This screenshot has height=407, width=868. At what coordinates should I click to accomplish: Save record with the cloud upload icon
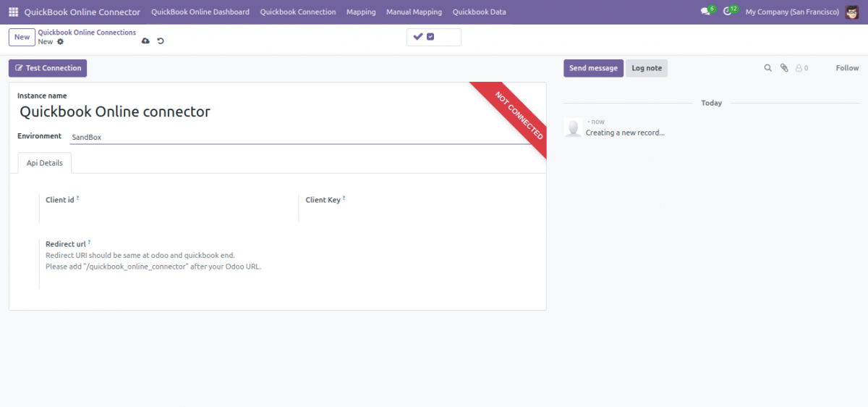145,41
